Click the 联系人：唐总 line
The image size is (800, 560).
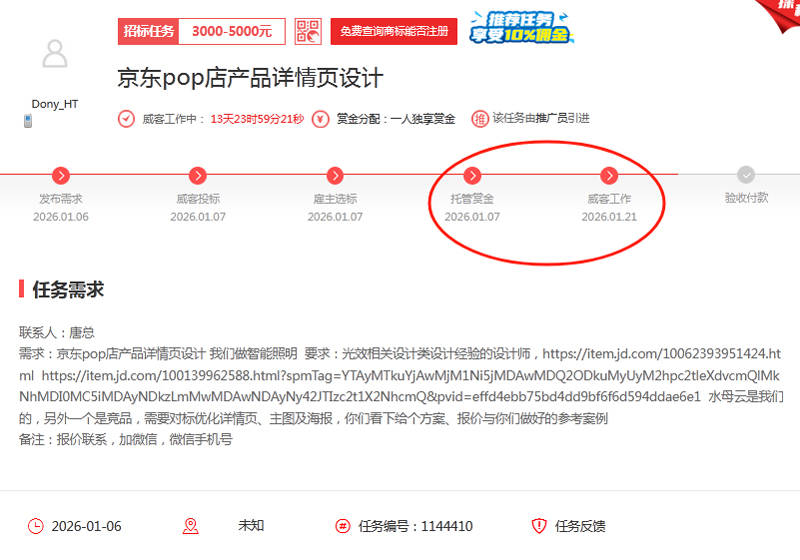pyautogui.click(x=57, y=333)
